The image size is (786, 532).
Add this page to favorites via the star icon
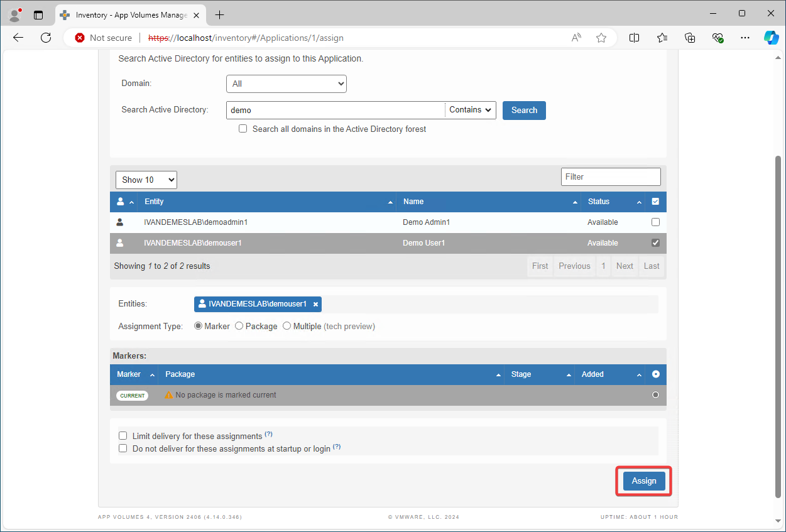[x=601, y=38]
